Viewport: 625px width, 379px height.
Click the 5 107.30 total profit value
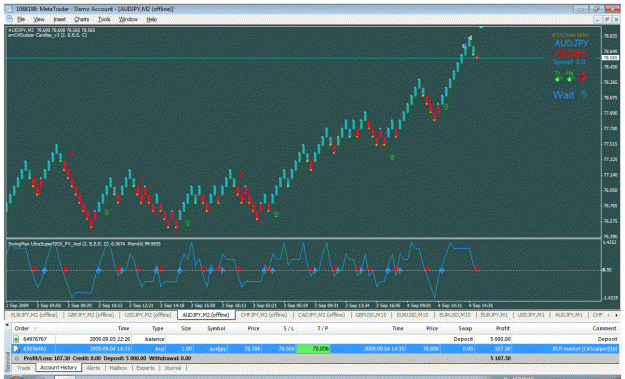(501, 358)
